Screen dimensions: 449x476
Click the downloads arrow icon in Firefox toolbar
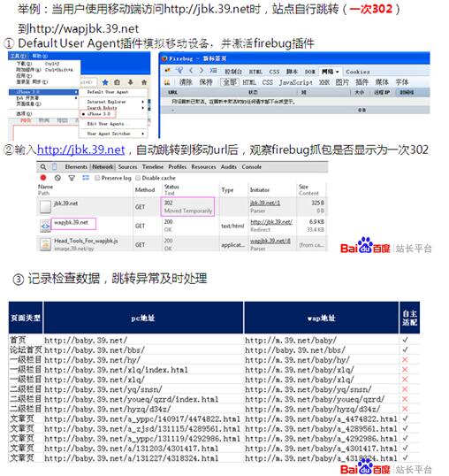click(x=131, y=82)
